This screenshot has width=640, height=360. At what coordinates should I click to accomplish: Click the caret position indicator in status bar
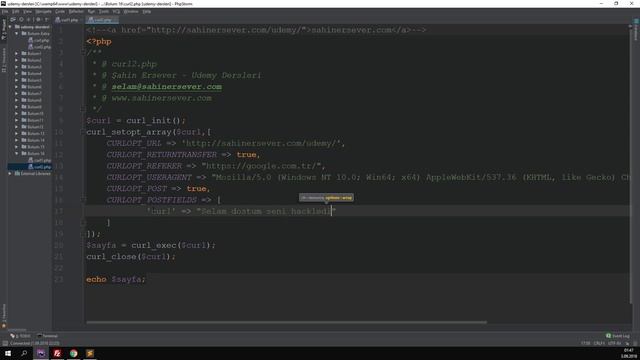585,343
